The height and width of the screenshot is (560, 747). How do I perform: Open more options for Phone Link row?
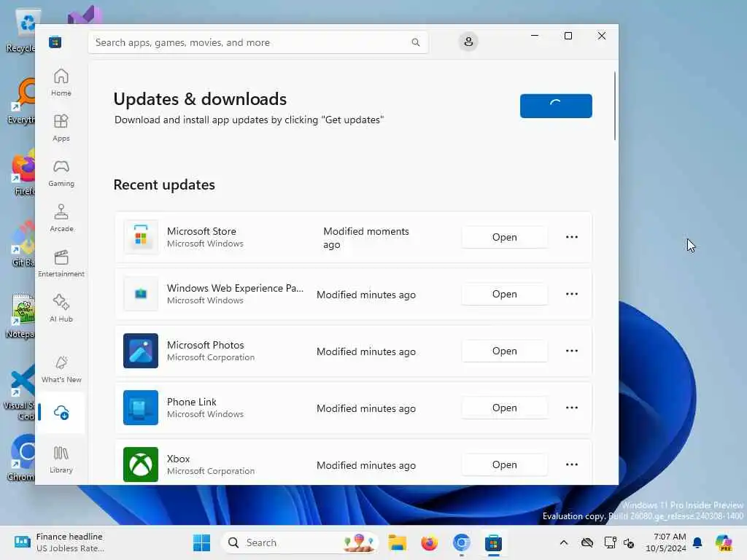point(572,408)
